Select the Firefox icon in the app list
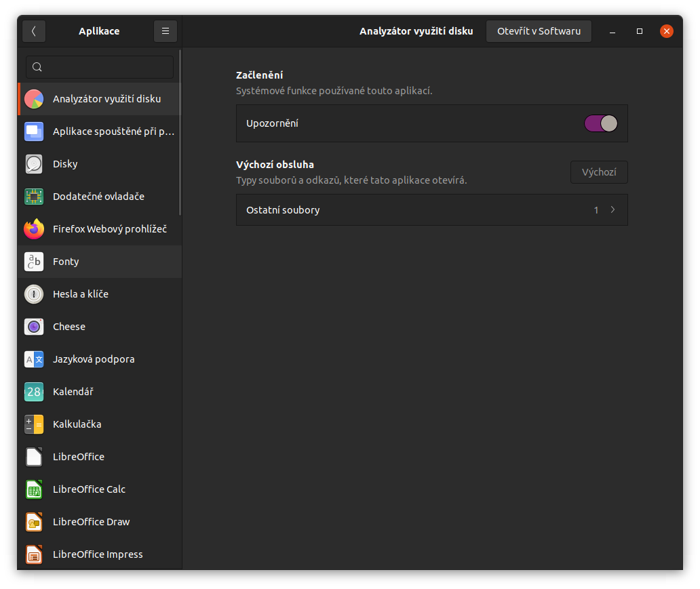The image size is (700, 589). pos(34,229)
